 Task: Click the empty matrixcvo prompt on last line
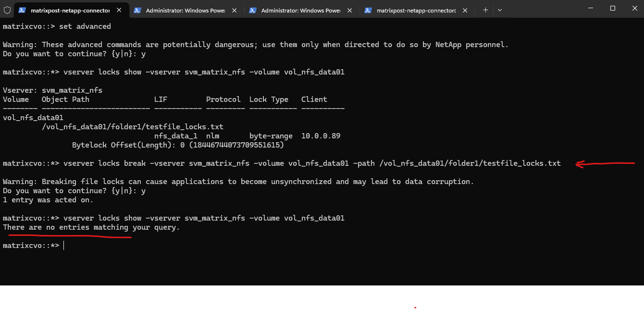pos(63,246)
